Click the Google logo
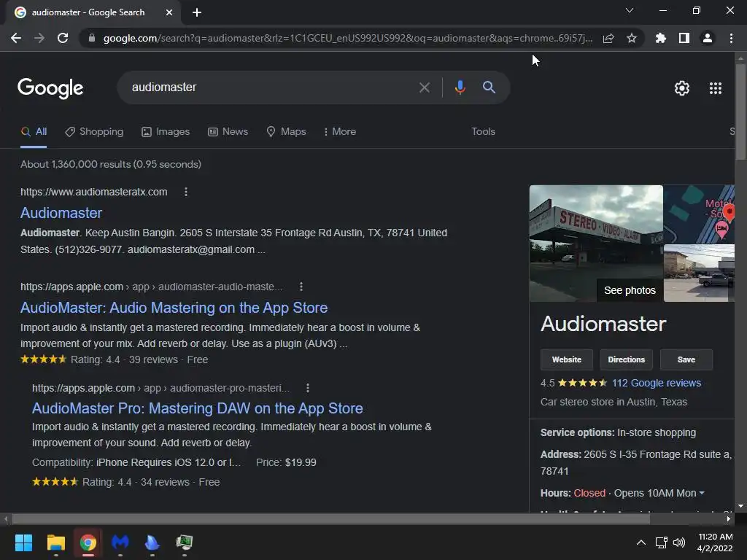The height and width of the screenshot is (560, 747). pyautogui.click(x=50, y=88)
